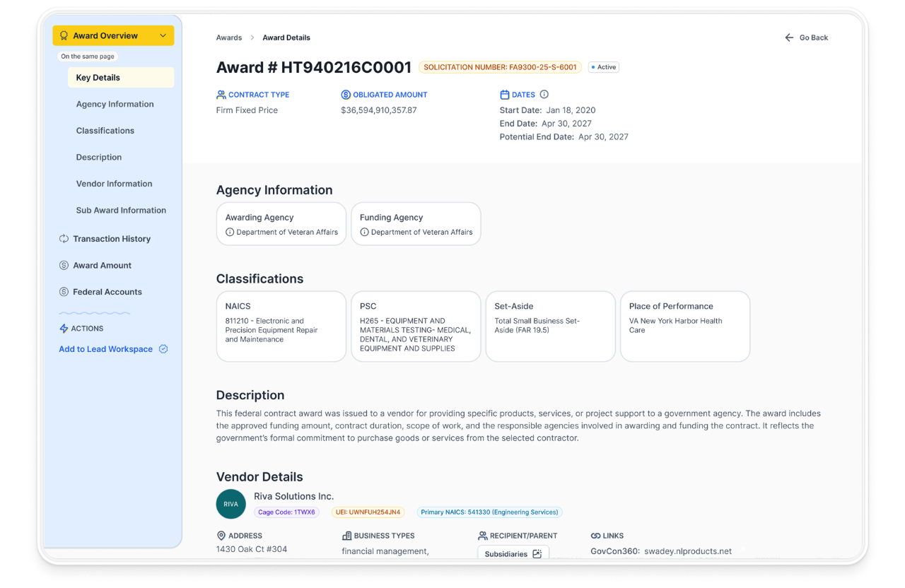Click the check badge beside Add to Lead Workspace
Viewport: 905px width, 588px height.
pos(163,349)
